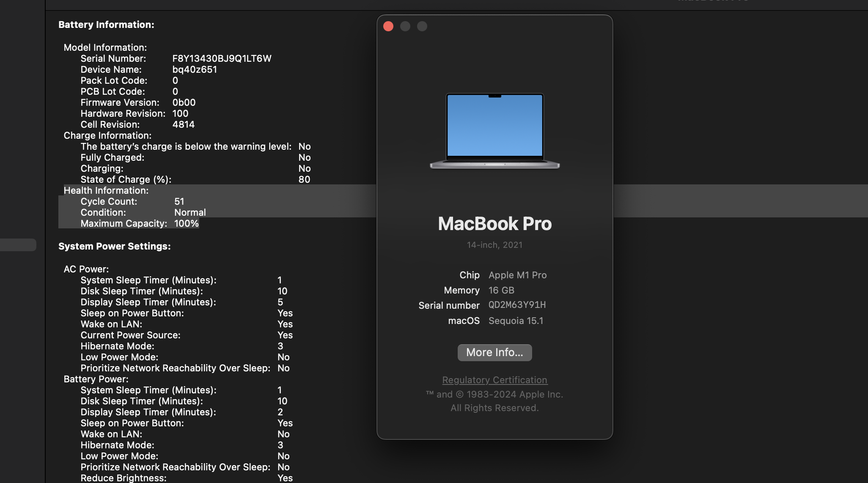Viewport: 868px width, 483px height.
Task: Click AC Power Low Power Mode row
Action: (x=185, y=357)
